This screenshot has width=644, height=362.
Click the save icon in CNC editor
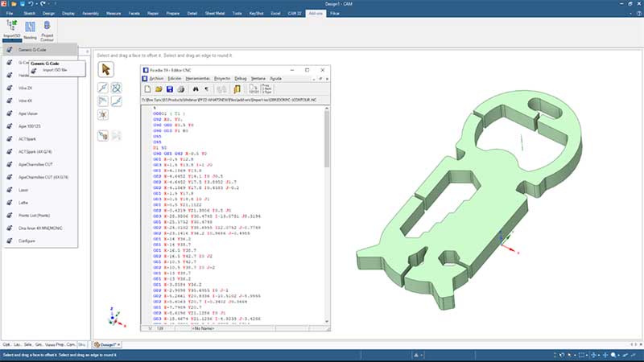[x=170, y=88]
